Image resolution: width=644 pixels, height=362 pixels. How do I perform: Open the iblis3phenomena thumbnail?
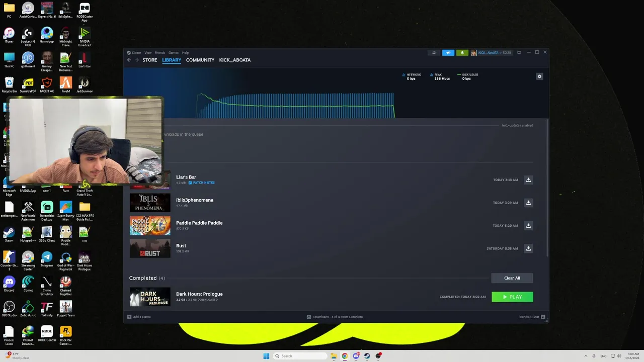tap(150, 203)
